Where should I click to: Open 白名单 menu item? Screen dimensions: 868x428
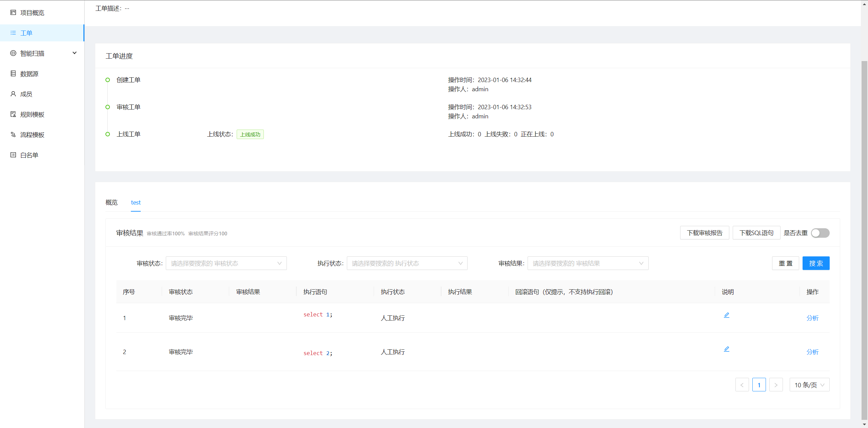coord(42,155)
